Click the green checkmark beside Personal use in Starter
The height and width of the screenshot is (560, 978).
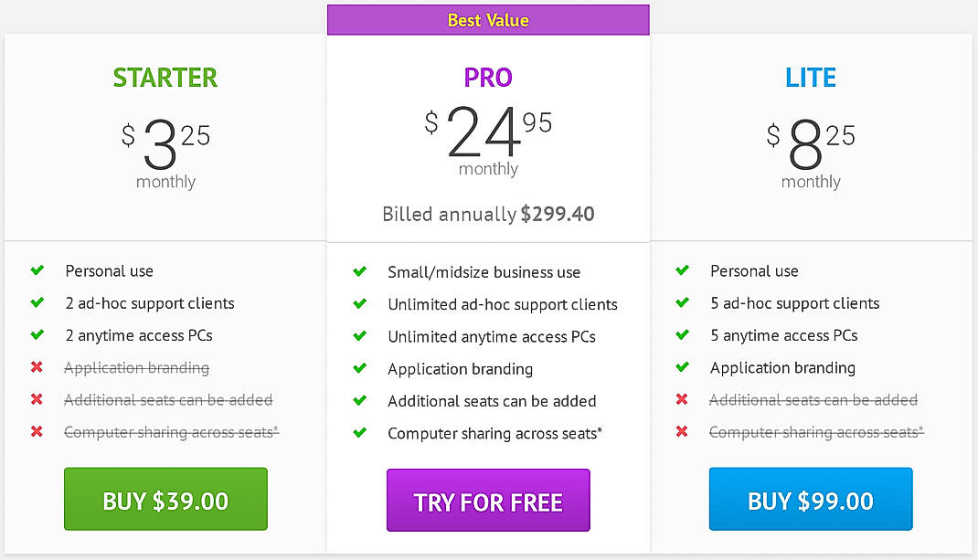pyautogui.click(x=37, y=271)
